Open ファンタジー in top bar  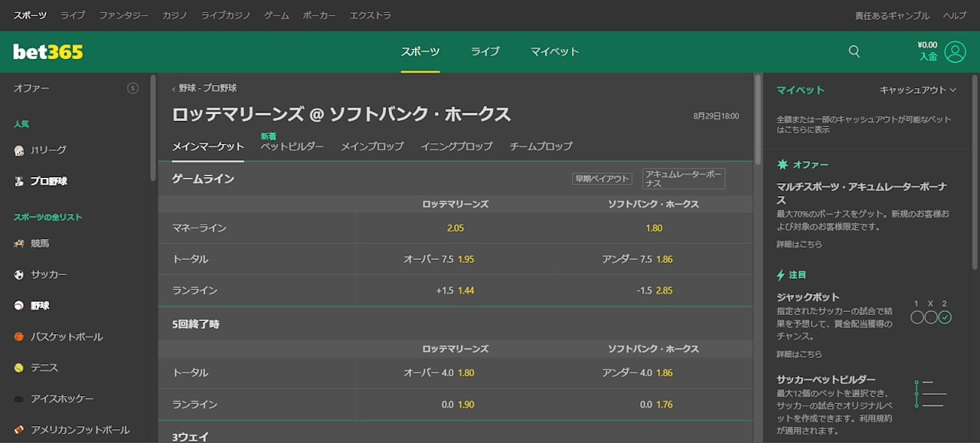123,15
